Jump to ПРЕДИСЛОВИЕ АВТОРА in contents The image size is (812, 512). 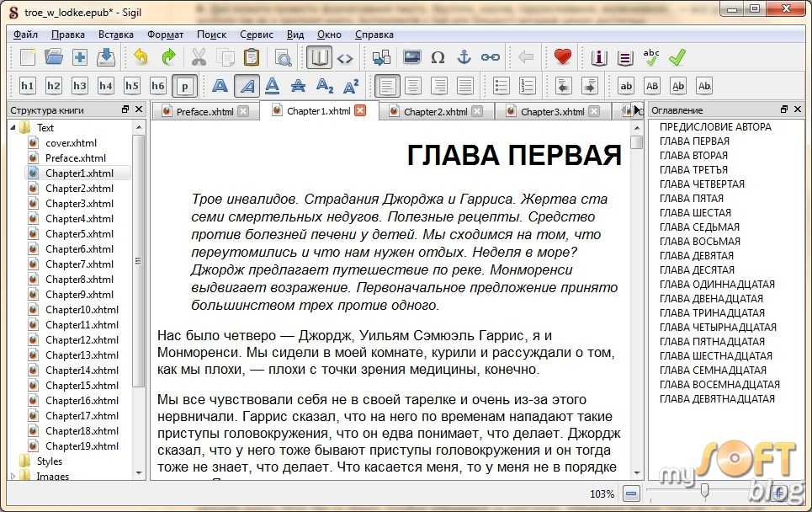tap(716, 127)
